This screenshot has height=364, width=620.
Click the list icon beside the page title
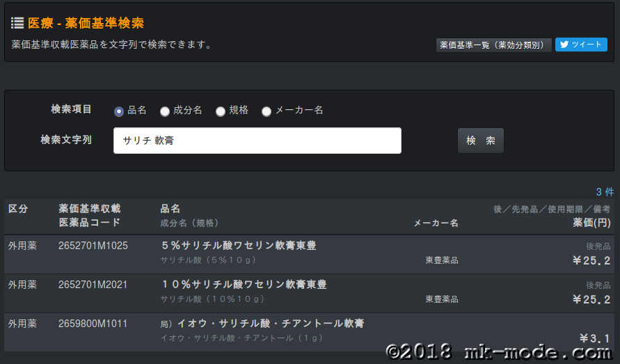pos(17,24)
